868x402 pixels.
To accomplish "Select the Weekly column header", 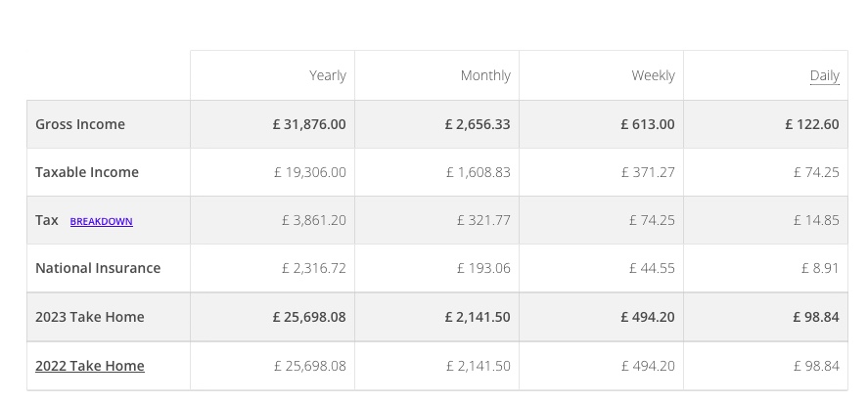I will click(x=653, y=75).
